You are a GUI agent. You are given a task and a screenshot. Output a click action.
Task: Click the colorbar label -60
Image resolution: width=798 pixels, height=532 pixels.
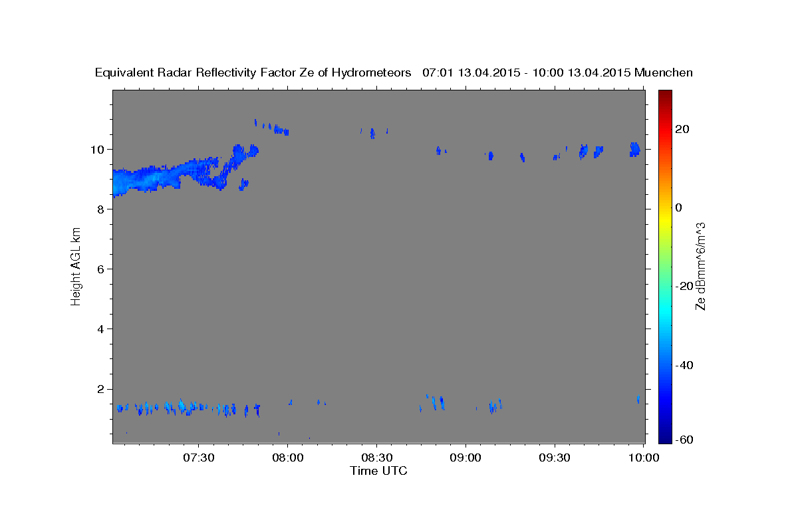(x=684, y=440)
